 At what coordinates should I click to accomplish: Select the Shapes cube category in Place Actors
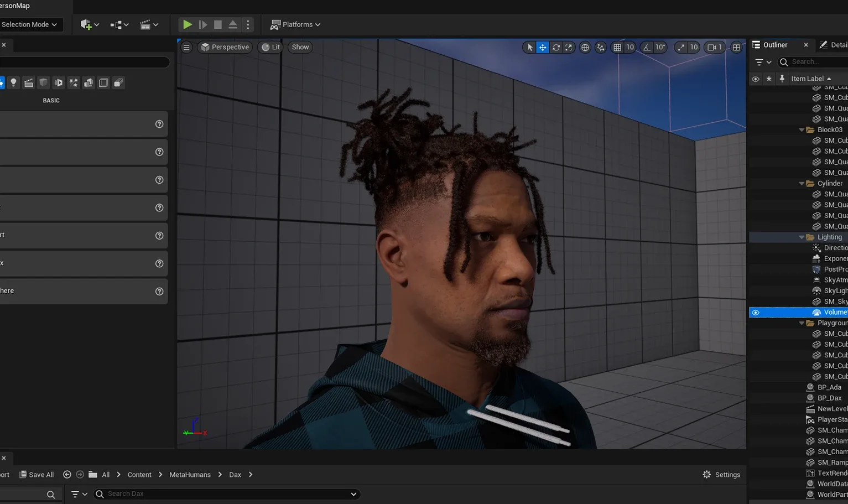click(x=43, y=82)
